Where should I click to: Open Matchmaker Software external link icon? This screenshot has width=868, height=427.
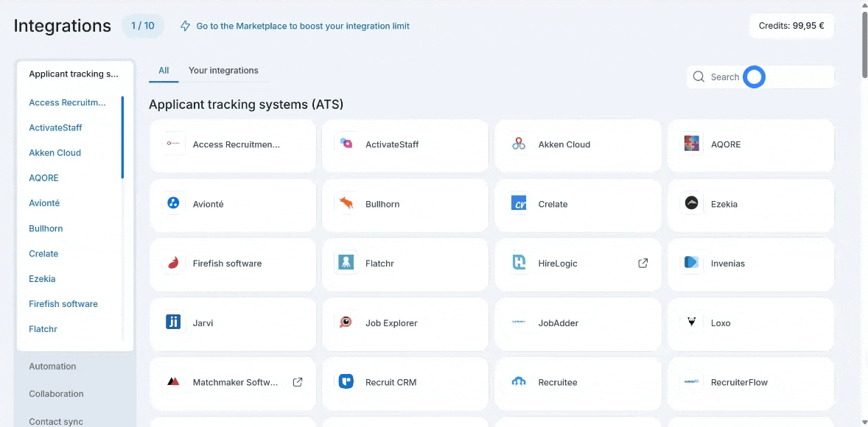[x=297, y=382]
